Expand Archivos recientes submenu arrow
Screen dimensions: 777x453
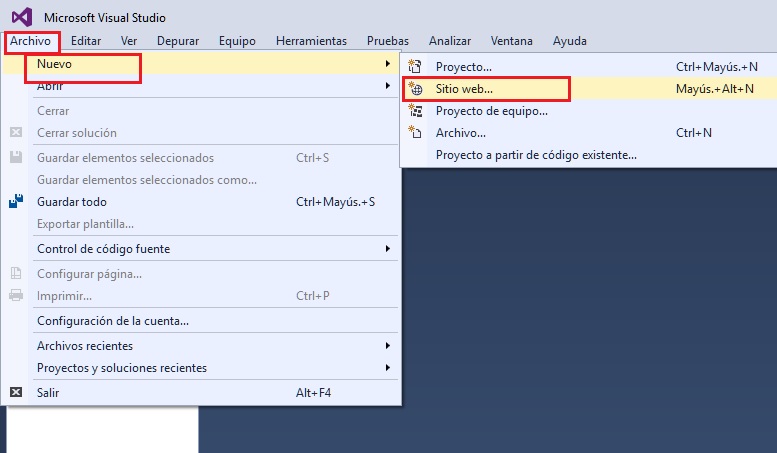[388, 345]
